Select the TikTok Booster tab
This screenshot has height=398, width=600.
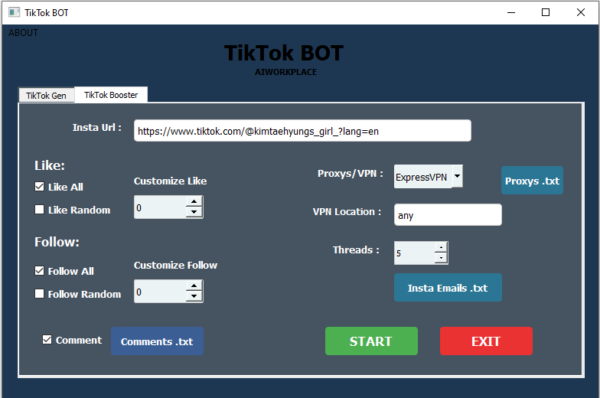click(111, 95)
